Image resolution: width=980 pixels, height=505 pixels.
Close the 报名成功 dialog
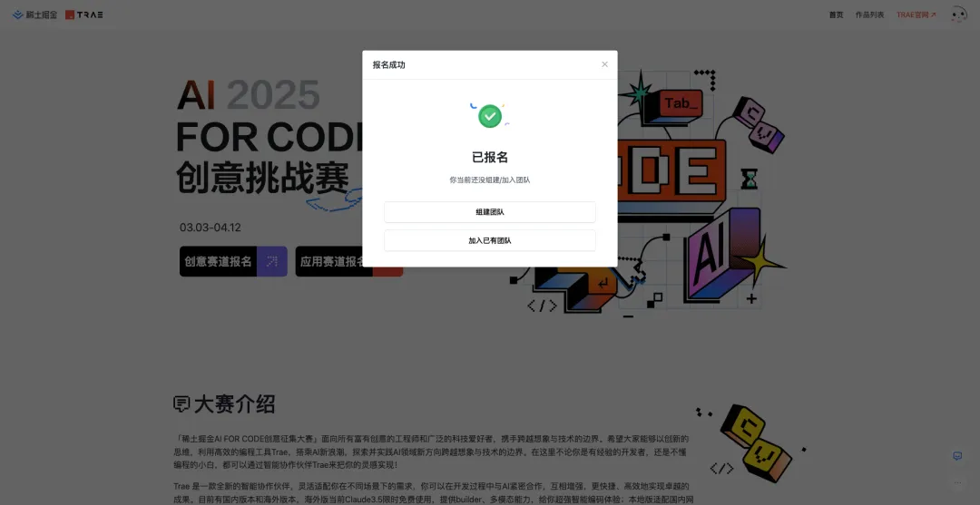pyautogui.click(x=604, y=64)
